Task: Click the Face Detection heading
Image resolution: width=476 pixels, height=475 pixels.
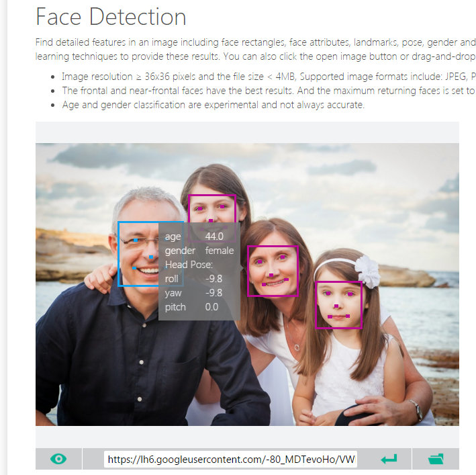Action: tap(111, 17)
